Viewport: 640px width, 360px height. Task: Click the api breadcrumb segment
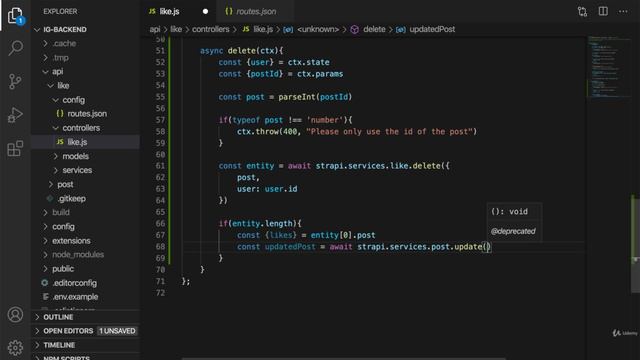point(155,29)
